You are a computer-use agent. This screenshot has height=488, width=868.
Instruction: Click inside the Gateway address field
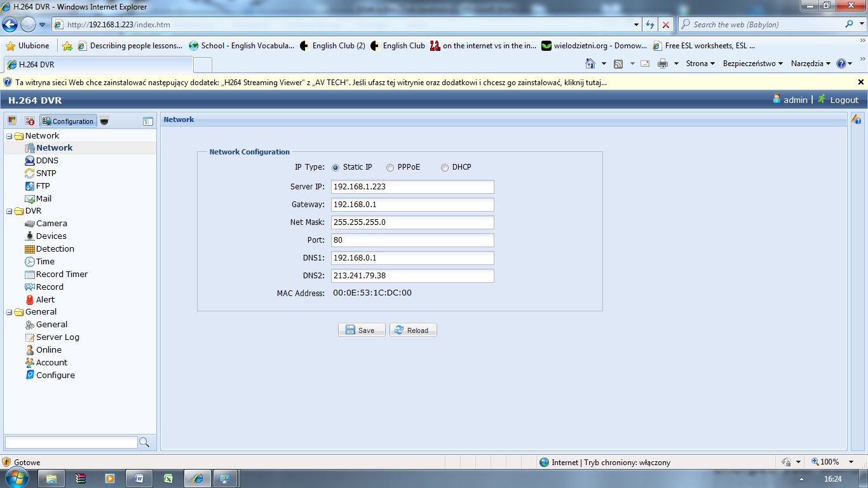tap(412, 204)
